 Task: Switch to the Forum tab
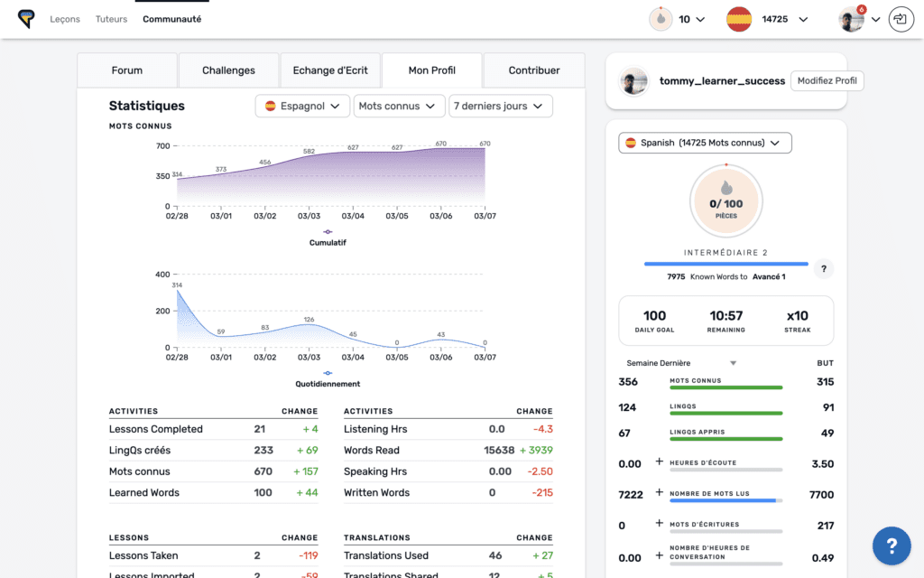coord(127,70)
